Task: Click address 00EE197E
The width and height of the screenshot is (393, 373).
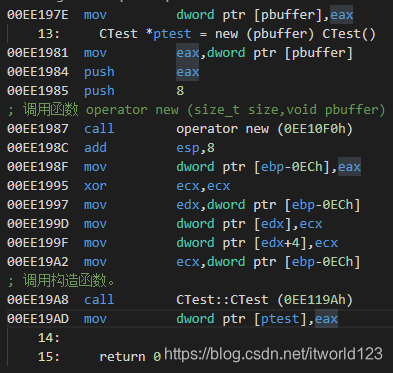Action: pyautogui.click(x=38, y=15)
